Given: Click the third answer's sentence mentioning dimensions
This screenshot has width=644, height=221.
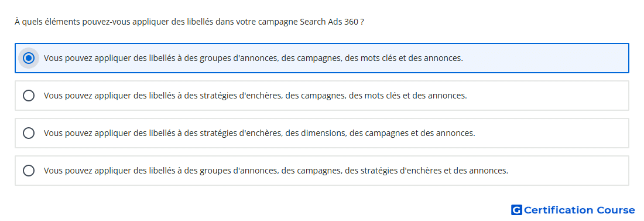Looking at the screenshot, I should (259, 133).
